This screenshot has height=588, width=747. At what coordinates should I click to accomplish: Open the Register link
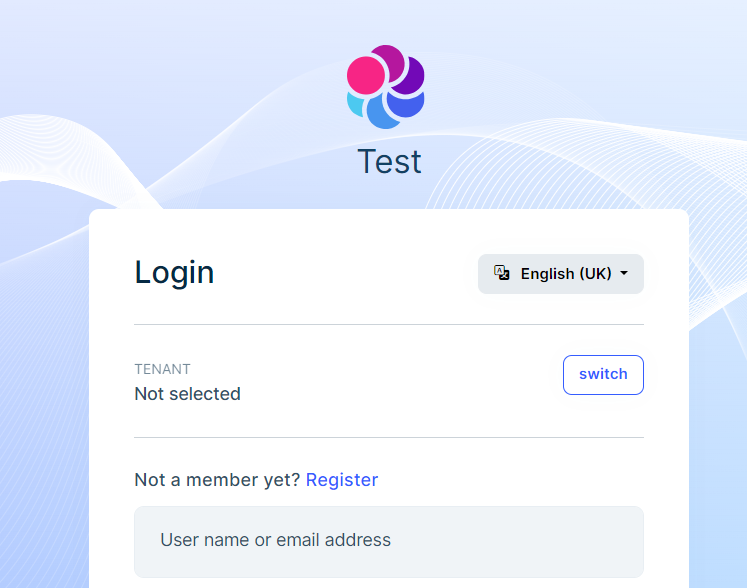pos(342,480)
